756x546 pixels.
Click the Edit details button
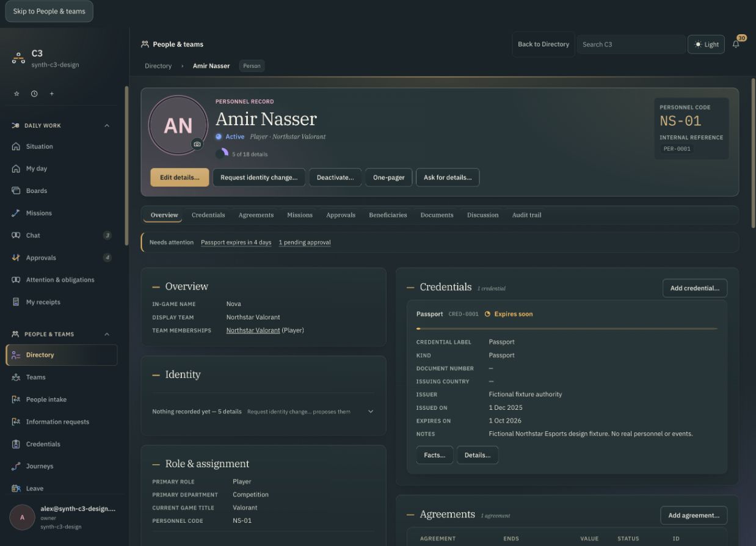click(180, 177)
